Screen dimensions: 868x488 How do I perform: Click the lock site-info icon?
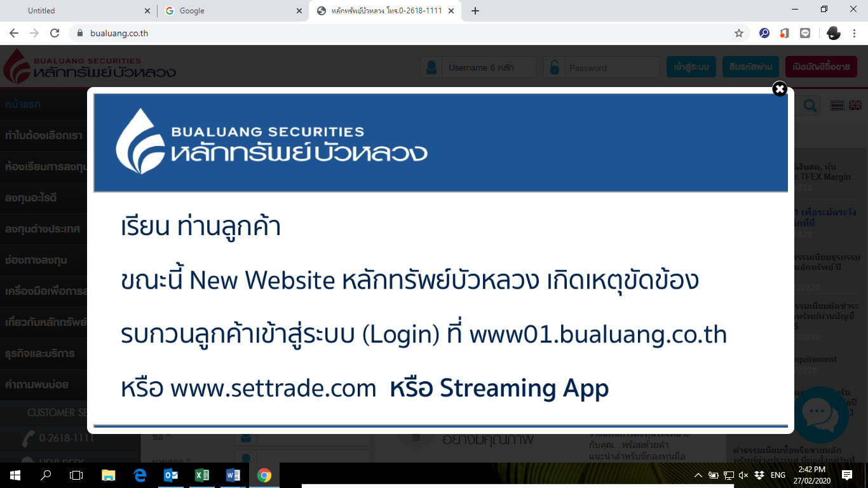coord(80,33)
